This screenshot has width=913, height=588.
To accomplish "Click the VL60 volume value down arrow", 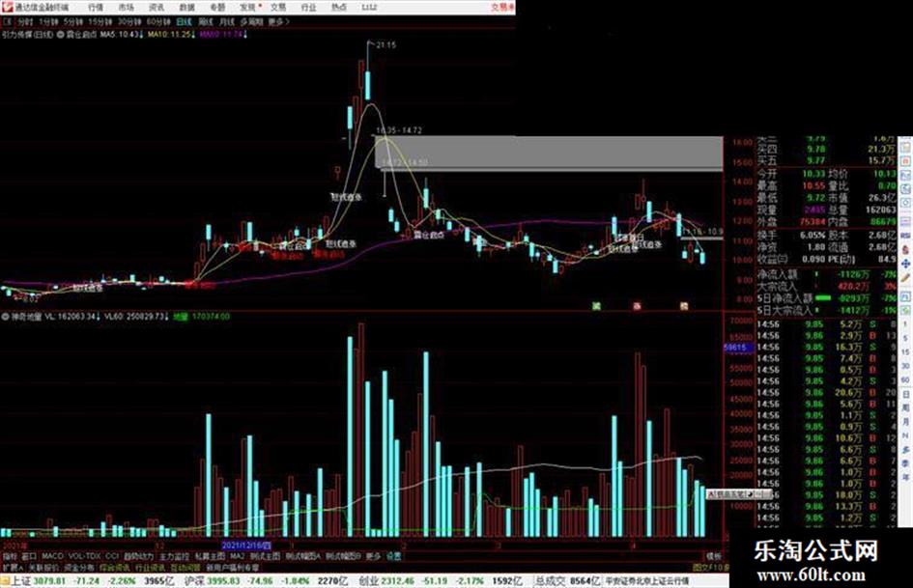I will pyautogui.click(x=167, y=317).
